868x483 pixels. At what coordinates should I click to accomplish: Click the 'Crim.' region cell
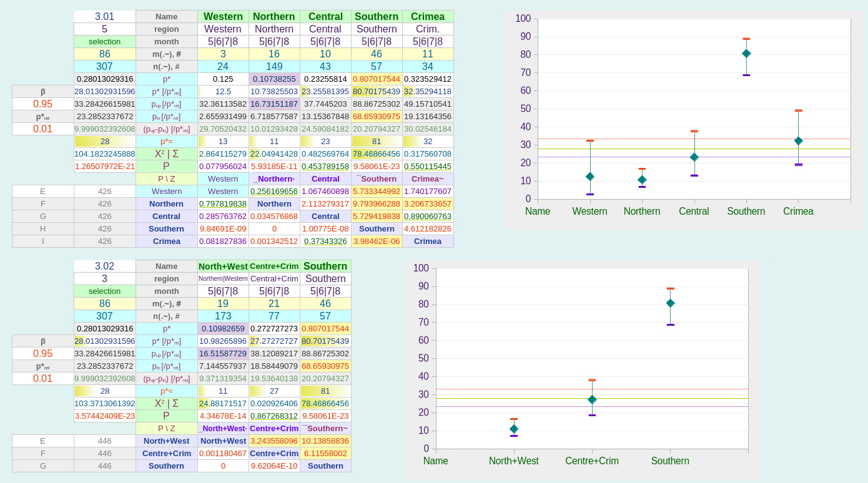tap(428, 29)
